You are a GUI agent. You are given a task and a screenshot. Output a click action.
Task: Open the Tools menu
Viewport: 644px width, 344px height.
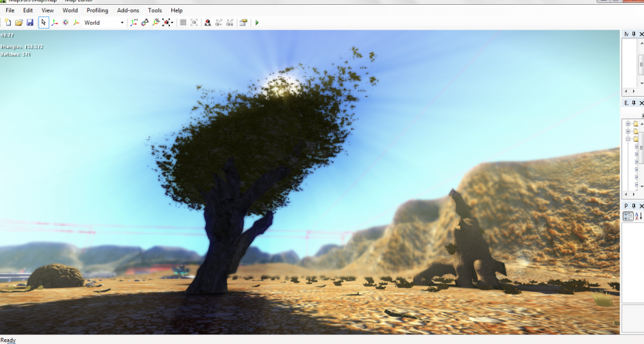(155, 10)
